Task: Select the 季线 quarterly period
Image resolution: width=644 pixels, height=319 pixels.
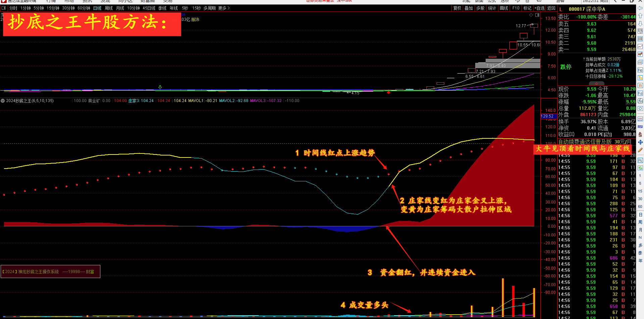Action: coord(162,8)
